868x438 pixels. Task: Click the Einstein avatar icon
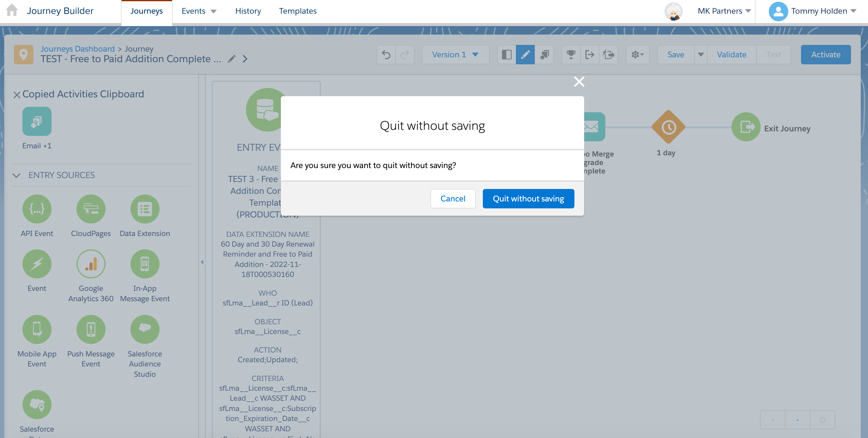click(673, 11)
